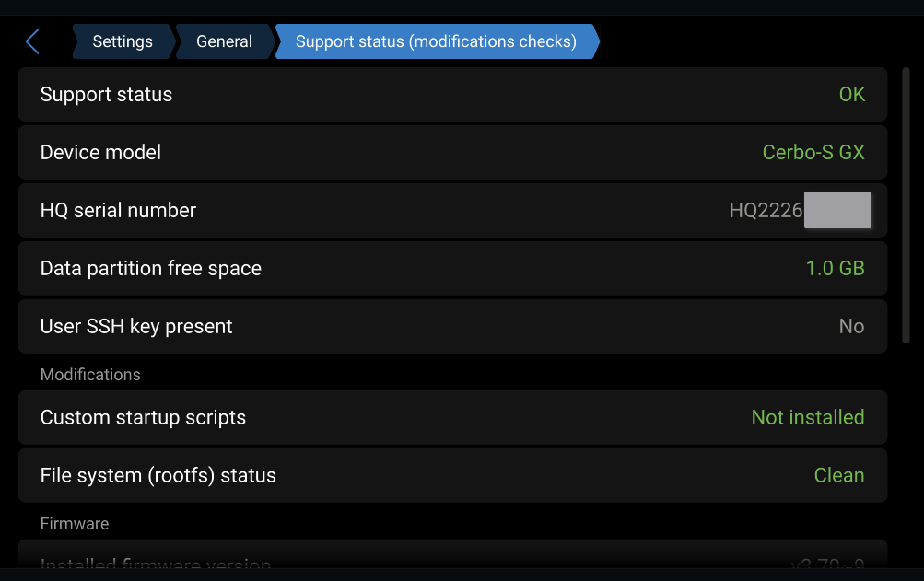Select the Support status row
Image resolution: width=924 pixels, height=581 pixels.
pos(451,95)
